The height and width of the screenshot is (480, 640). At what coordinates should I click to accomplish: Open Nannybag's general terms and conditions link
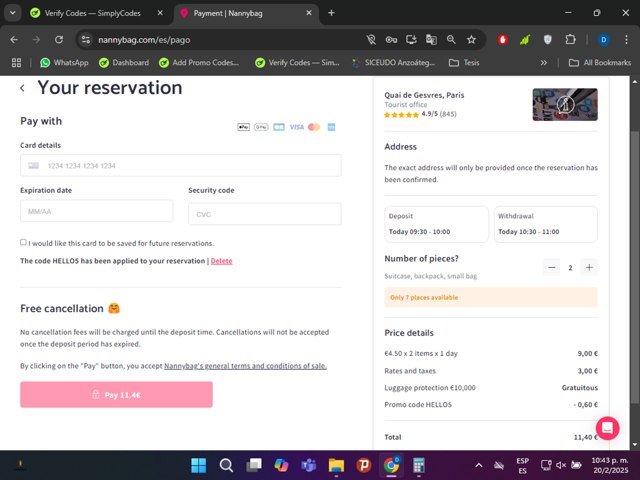click(245, 366)
